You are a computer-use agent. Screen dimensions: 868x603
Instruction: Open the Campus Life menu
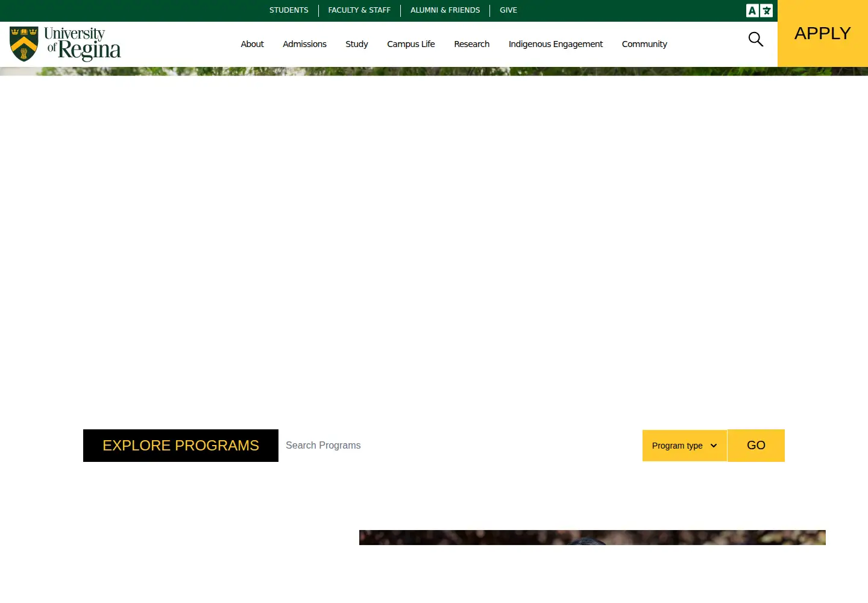[411, 44]
